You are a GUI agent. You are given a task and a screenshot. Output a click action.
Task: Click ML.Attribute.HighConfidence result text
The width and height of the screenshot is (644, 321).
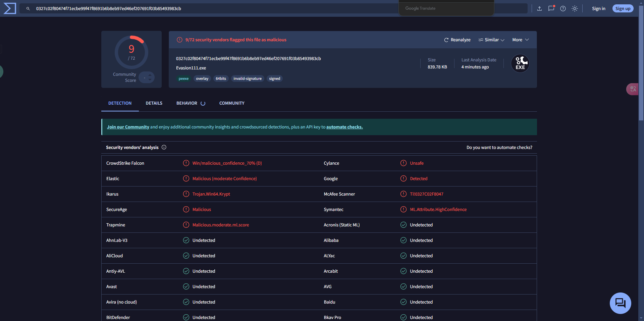point(438,210)
